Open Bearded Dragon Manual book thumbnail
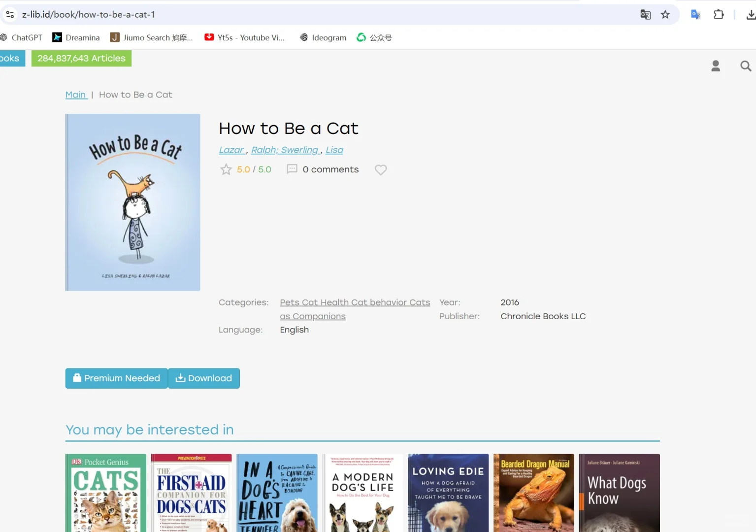 coord(534,493)
